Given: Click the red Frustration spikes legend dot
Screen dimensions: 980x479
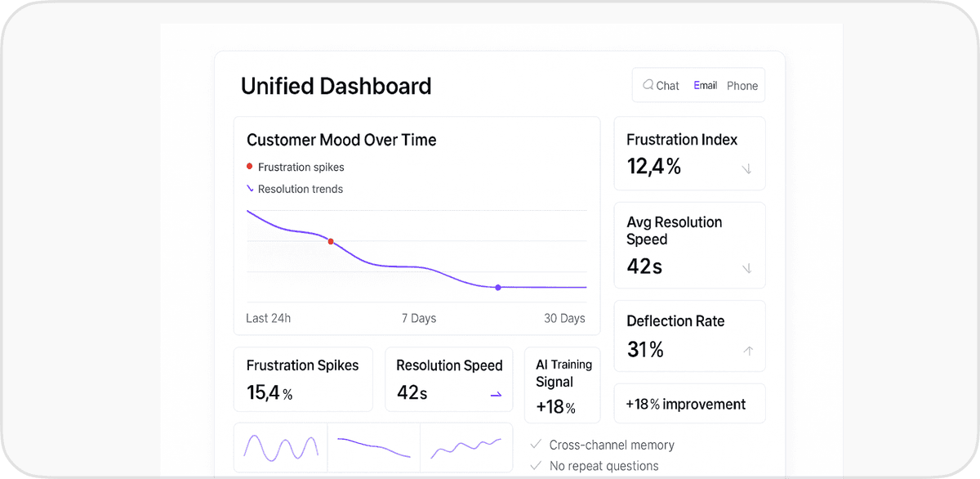Looking at the screenshot, I should [249, 167].
